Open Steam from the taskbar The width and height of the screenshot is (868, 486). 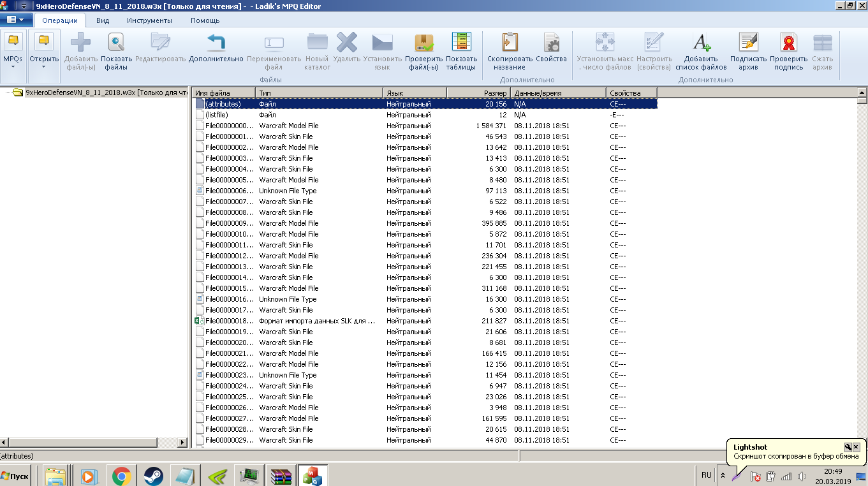[x=153, y=476]
